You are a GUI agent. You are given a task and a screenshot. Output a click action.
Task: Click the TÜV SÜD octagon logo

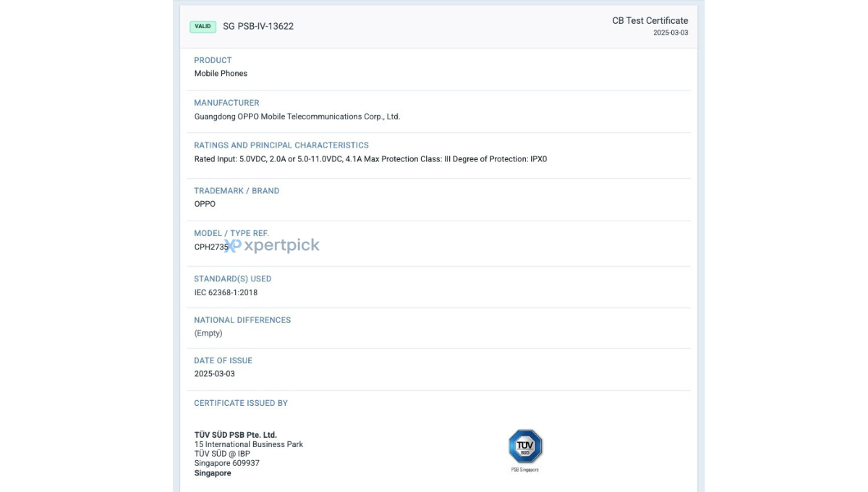[525, 446]
